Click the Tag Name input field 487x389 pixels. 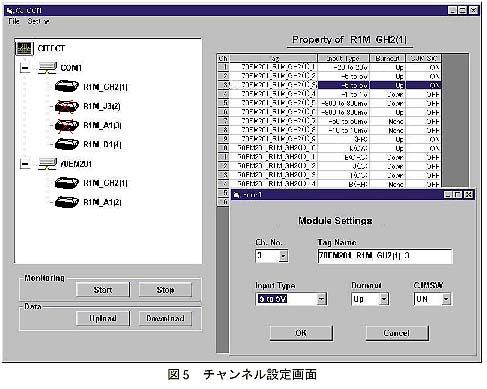click(x=385, y=256)
